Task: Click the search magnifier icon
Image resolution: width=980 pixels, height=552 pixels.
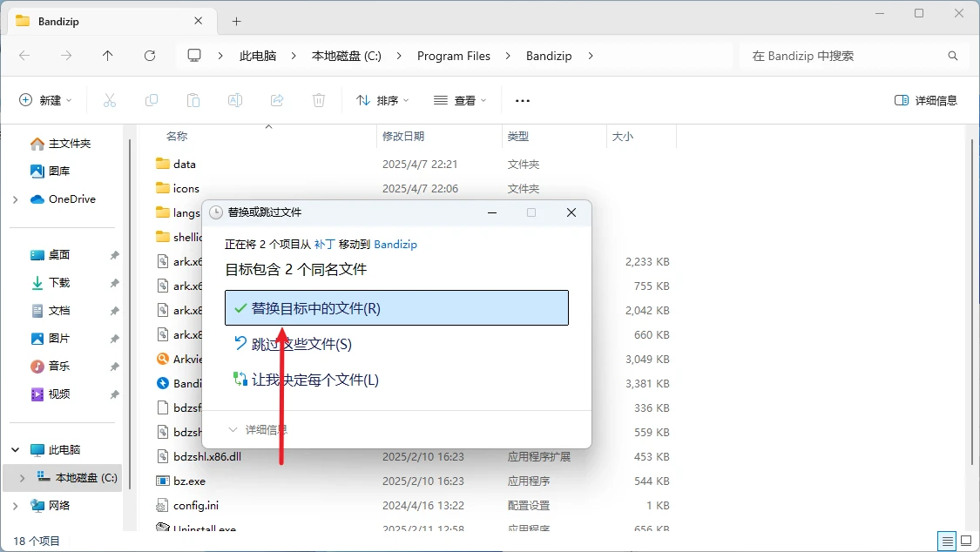Action: click(952, 56)
